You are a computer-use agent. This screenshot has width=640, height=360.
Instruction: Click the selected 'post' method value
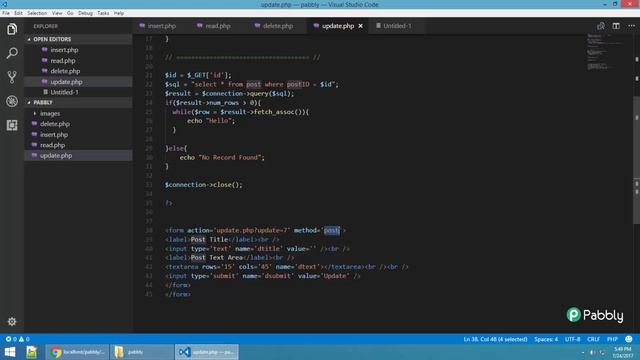click(331, 230)
